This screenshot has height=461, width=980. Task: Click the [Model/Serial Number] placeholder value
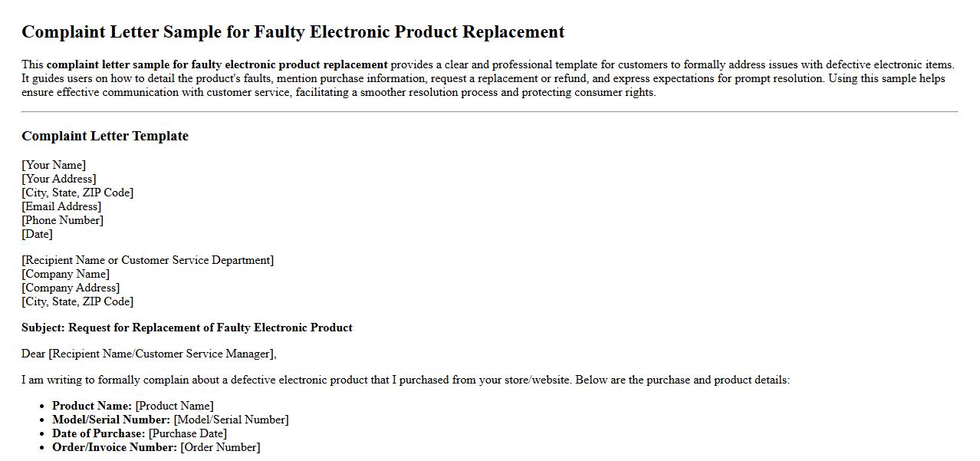point(232,420)
